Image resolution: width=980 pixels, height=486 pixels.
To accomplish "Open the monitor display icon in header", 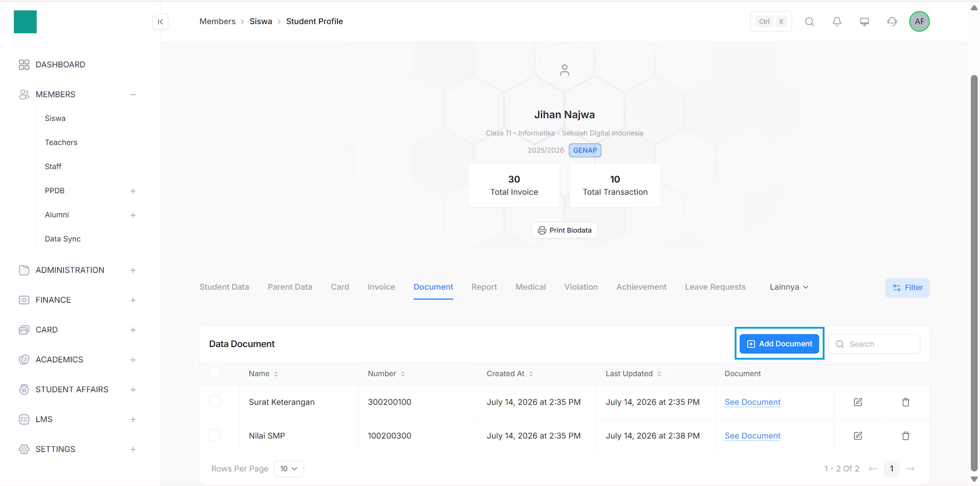I will pyautogui.click(x=864, y=22).
